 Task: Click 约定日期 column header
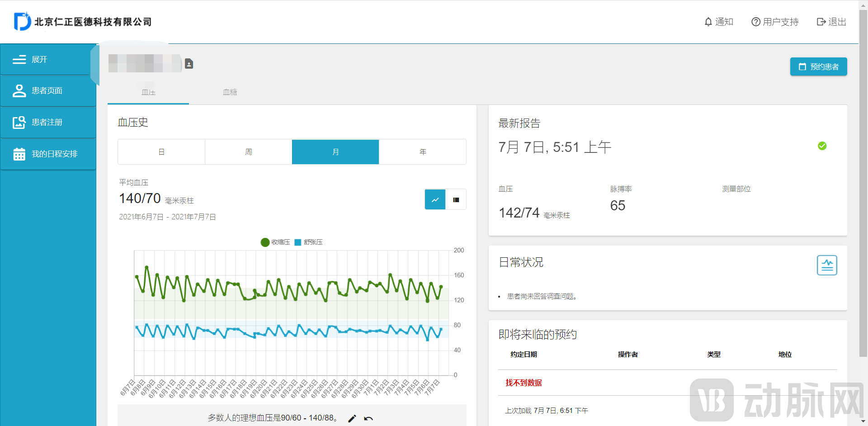[524, 355]
